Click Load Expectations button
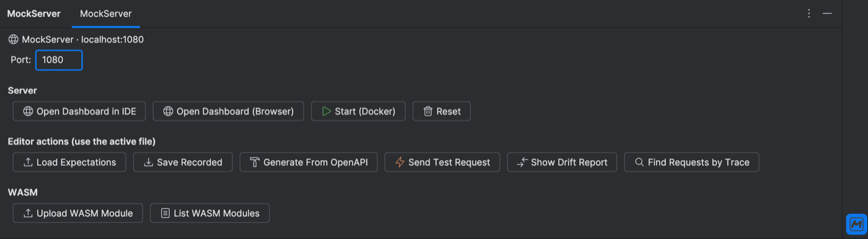Viewport: 868px width, 239px height. (69, 162)
